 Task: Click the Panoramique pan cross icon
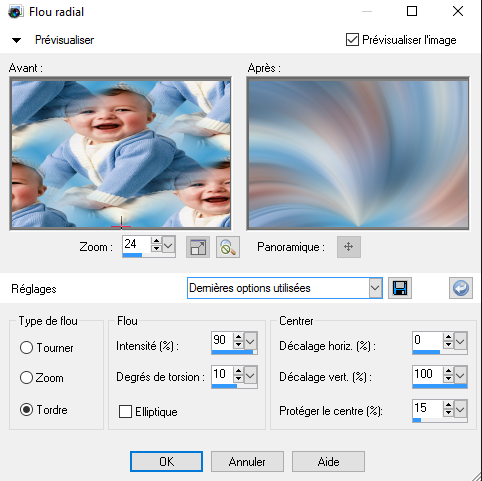click(x=349, y=247)
